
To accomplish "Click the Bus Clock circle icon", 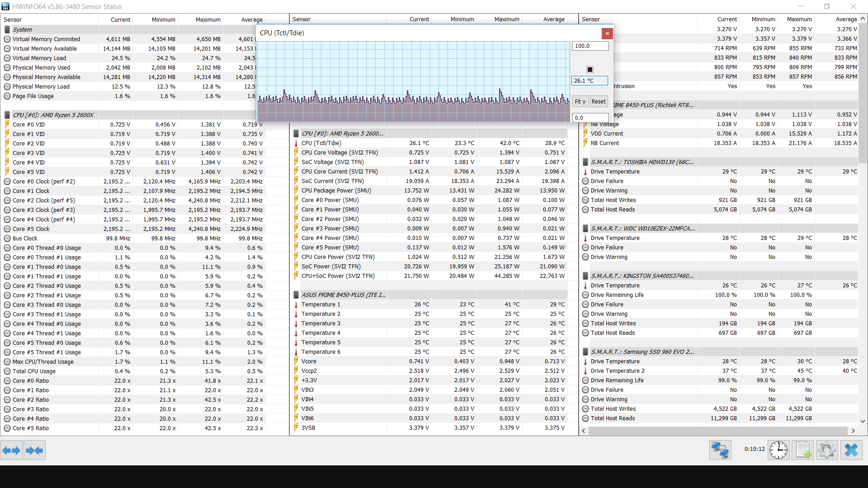I will coord(7,238).
